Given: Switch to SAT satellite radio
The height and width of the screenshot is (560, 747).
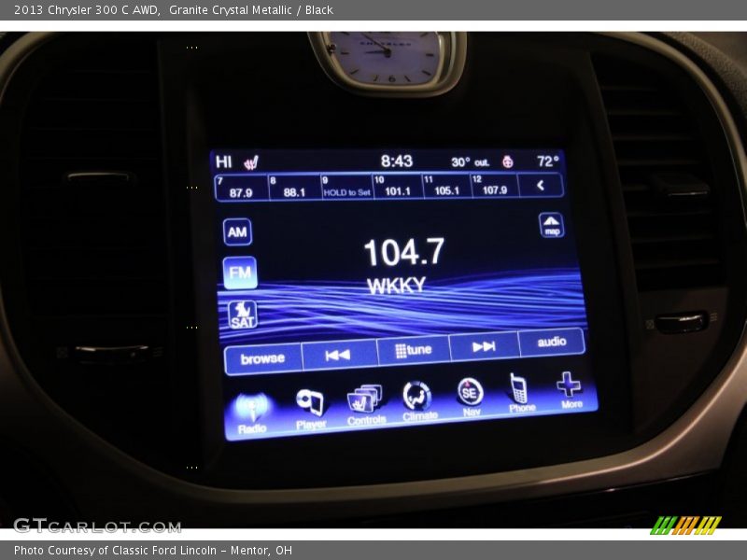Looking at the screenshot, I should tap(243, 315).
